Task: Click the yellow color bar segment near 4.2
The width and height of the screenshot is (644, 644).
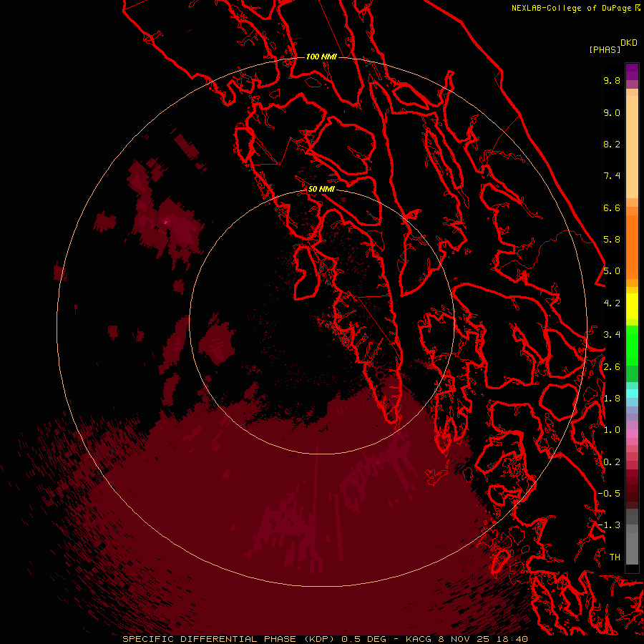Action: (x=632, y=306)
